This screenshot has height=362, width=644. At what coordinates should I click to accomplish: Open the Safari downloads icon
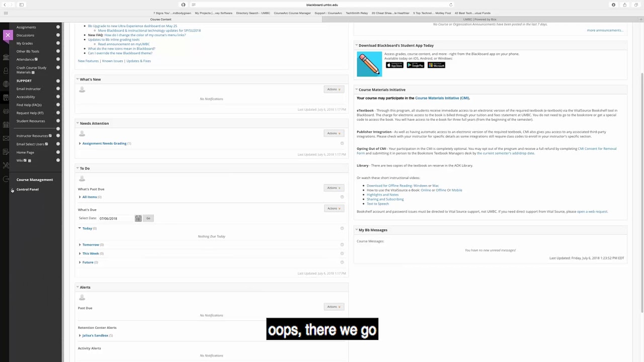coord(613,5)
